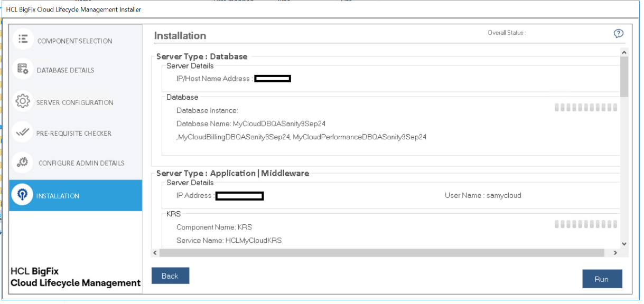Viewport: 644px width, 304px height.
Task: Click the Component Selection list icon
Action: pyautogui.click(x=23, y=39)
